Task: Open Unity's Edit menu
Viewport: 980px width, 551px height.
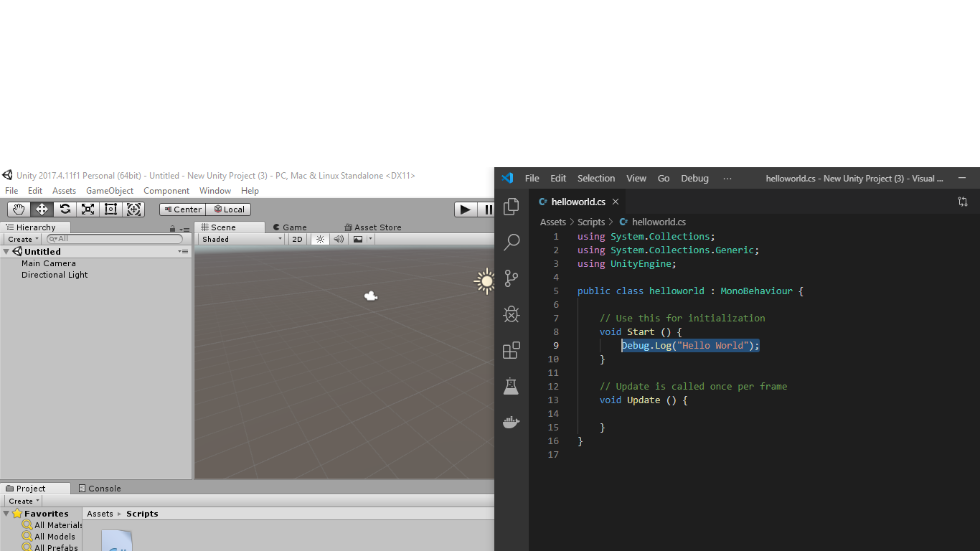Action: coord(35,191)
